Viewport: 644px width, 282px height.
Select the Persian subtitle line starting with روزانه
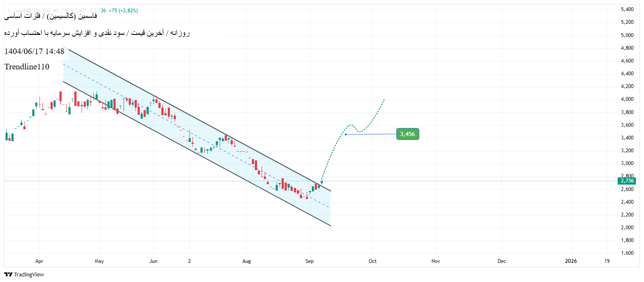97,33
